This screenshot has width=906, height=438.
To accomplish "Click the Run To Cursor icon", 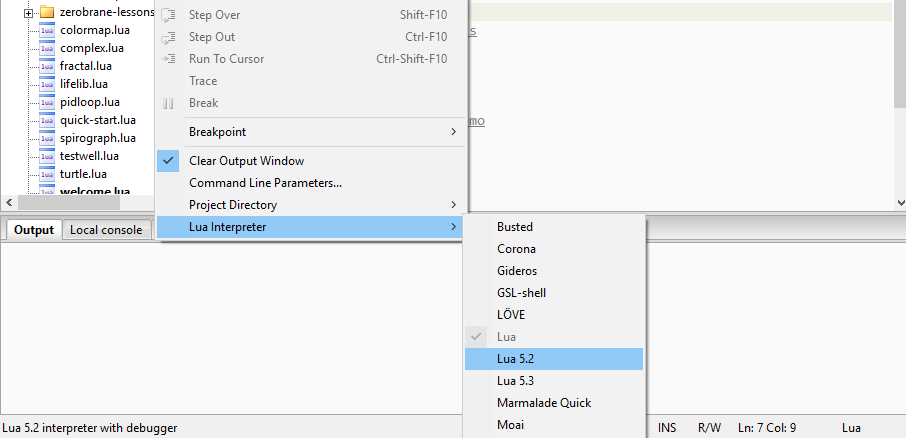I will 169,59.
